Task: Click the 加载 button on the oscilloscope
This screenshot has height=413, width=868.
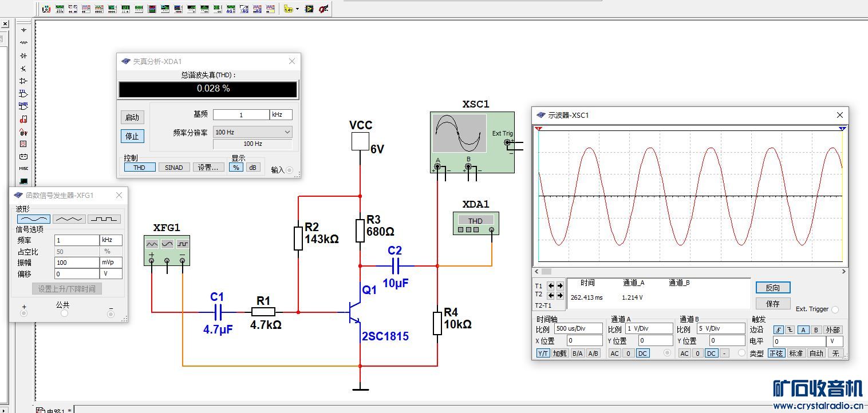Action: coord(560,353)
